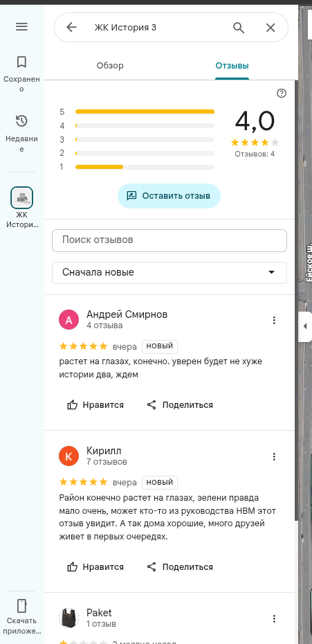The width and height of the screenshot is (312, 644).
Task: Like Андрей Смирнов's review with Нравится
Action: coord(95,405)
